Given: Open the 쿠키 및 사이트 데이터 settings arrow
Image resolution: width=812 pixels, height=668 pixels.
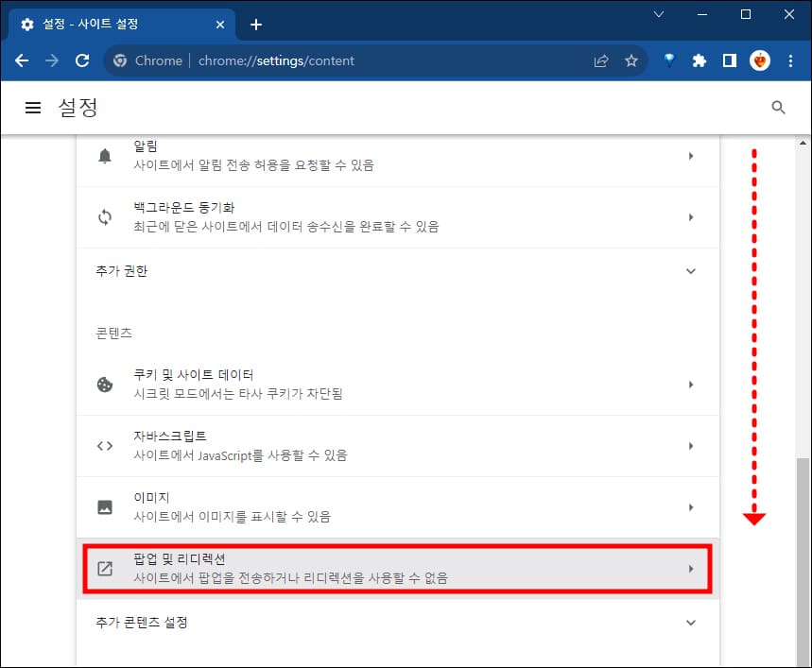Looking at the screenshot, I should [x=691, y=384].
